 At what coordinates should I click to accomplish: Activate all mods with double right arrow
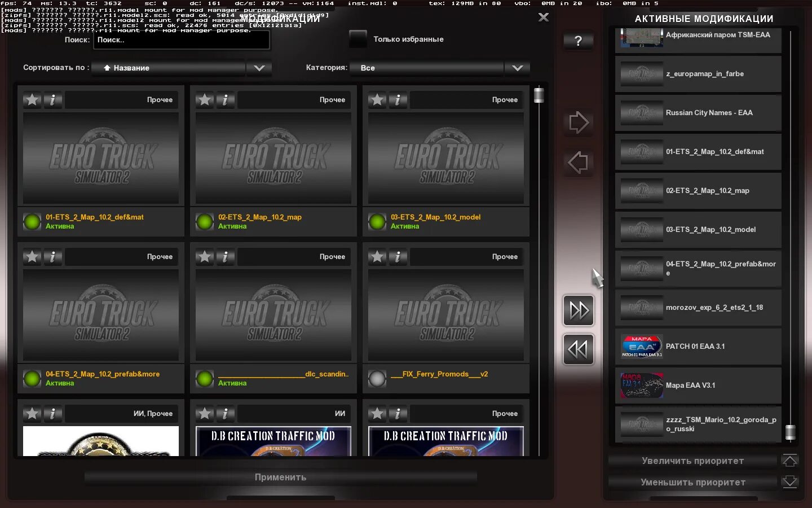point(579,310)
